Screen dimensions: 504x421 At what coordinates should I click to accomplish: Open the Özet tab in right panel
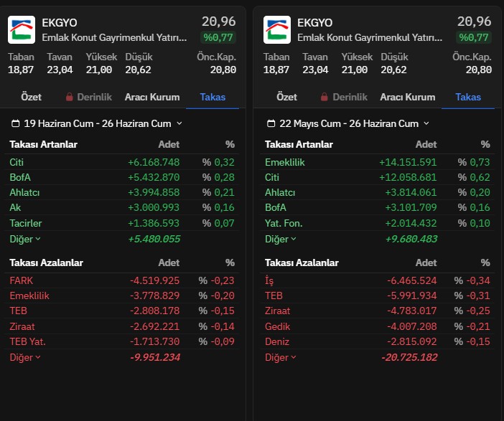click(286, 97)
